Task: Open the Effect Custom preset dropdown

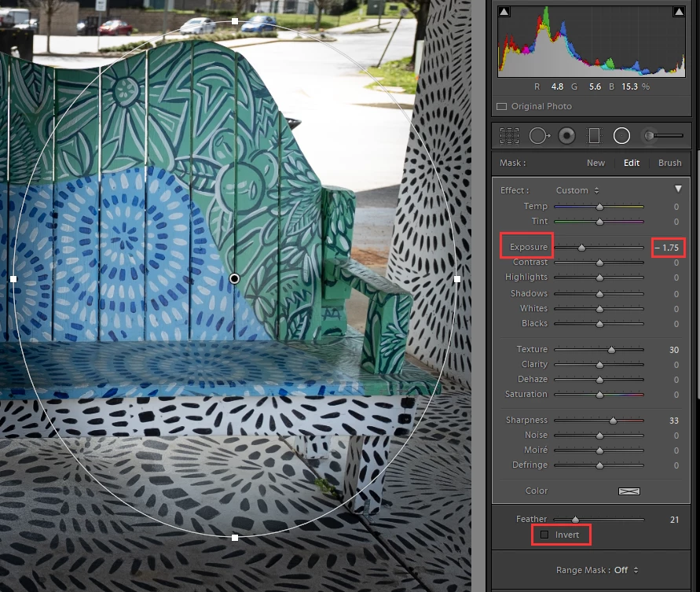Action: pos(577,190)
